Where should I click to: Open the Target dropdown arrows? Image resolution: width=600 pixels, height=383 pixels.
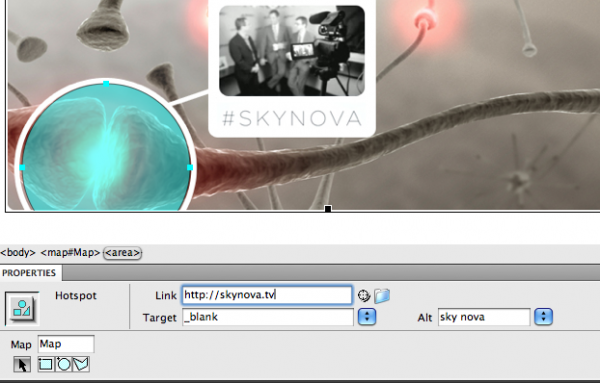point(367,317)
